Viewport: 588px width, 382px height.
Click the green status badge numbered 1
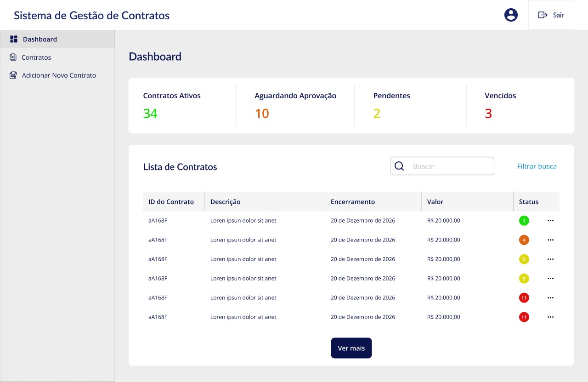coord(524,221)
